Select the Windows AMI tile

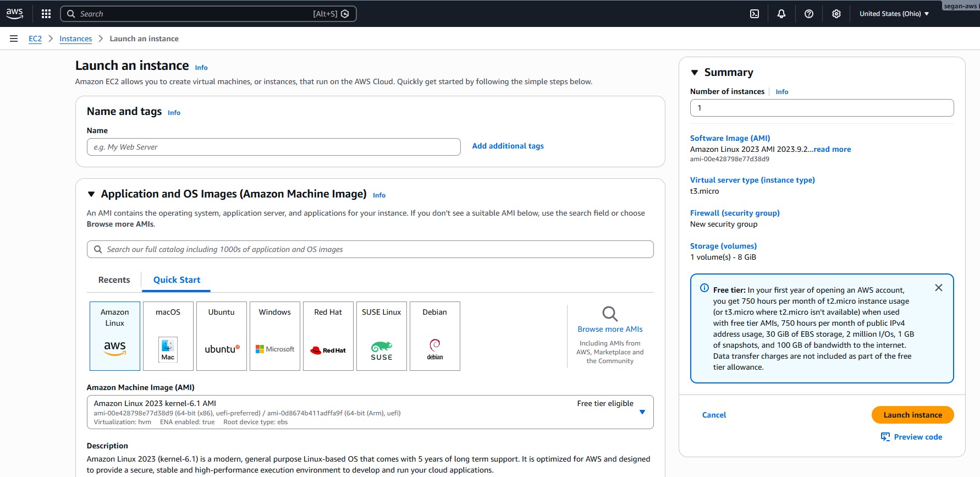tap(275, 336)
